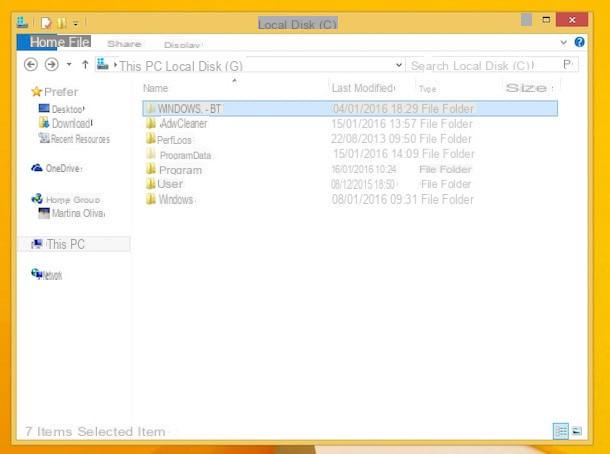Click the Windows folder icon
The height and width of the screenshot is (454, 610).
click(x=151, y=199)
